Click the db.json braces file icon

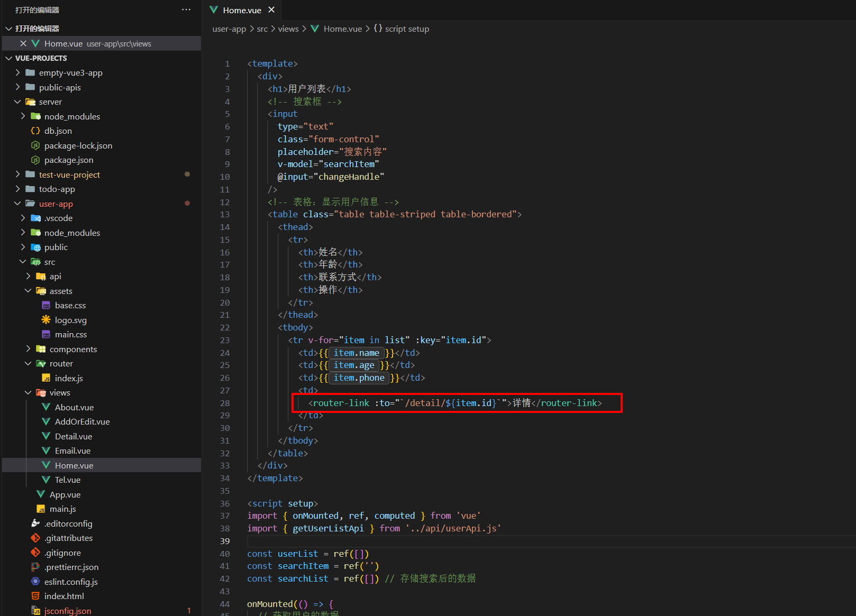35,131
